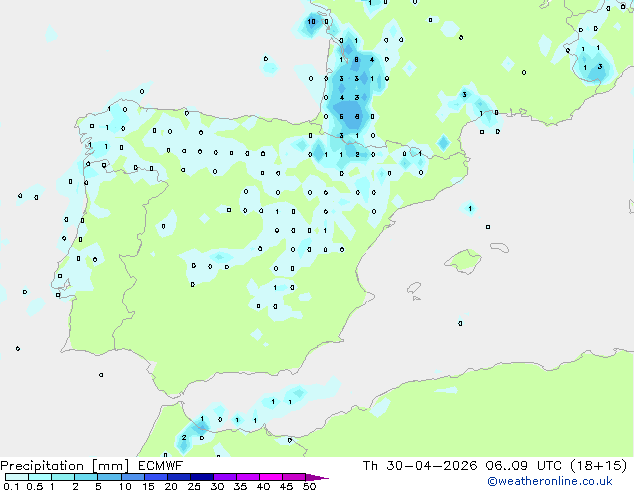Click the '2' precipitation value over Morocco
The width and height of the screenshot is (634, 490).
pos(184,437)
